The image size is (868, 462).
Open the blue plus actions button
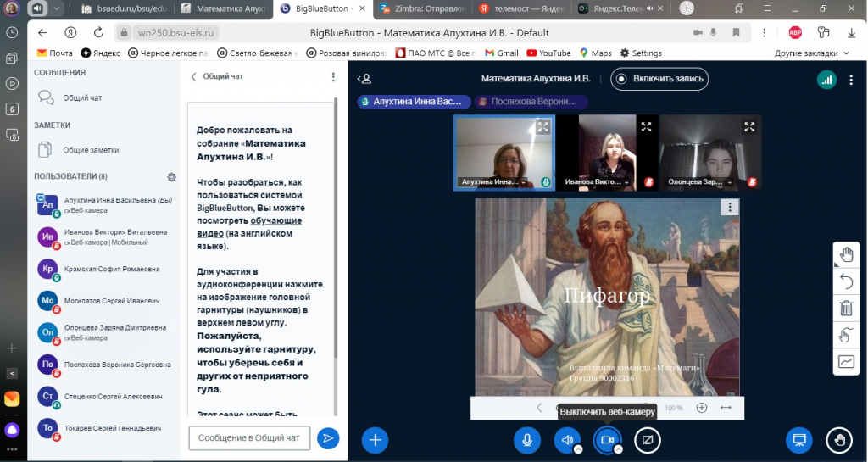[375, 440]
